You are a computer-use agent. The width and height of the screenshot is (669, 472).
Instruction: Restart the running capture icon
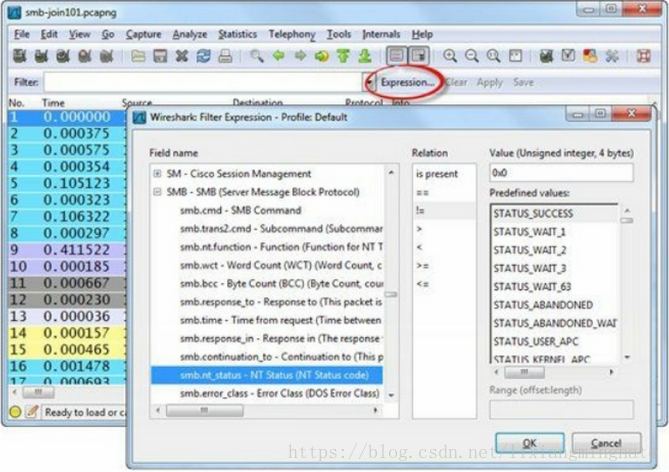point(106,56)
